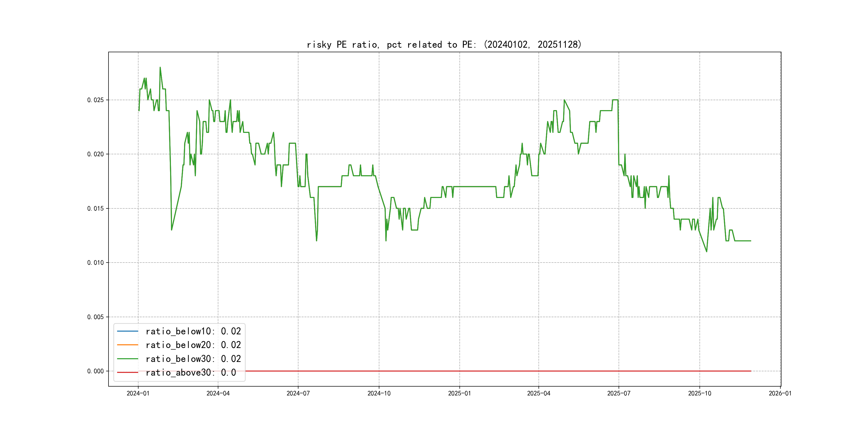This screenshot has width=868, height=434.
Task: Click the 2026-01 x-axis label
Action: coord(780,394)
